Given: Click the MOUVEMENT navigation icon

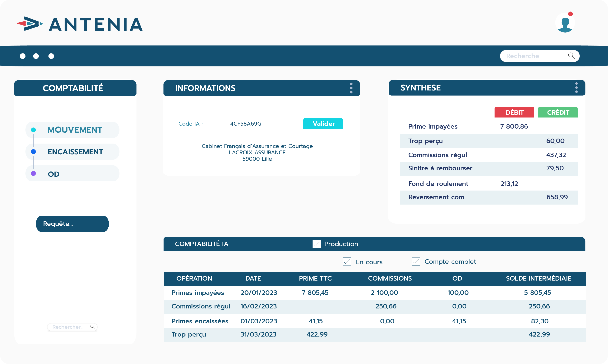Looking at the screenshot, I should point(33,130).
